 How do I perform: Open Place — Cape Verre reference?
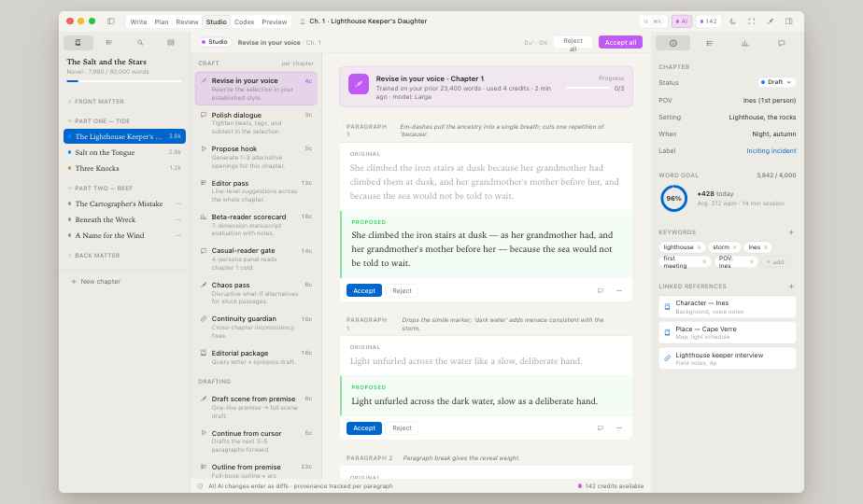(x=727, y=333)
